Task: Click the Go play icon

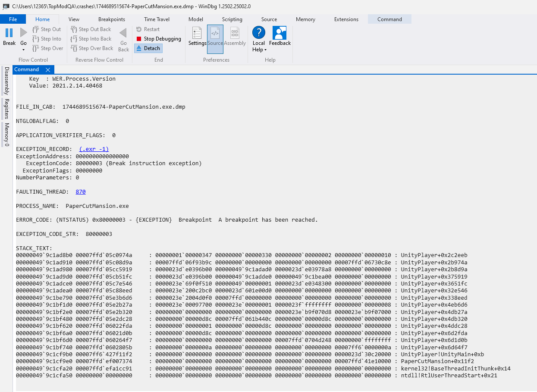Action: tap(24, 33)
